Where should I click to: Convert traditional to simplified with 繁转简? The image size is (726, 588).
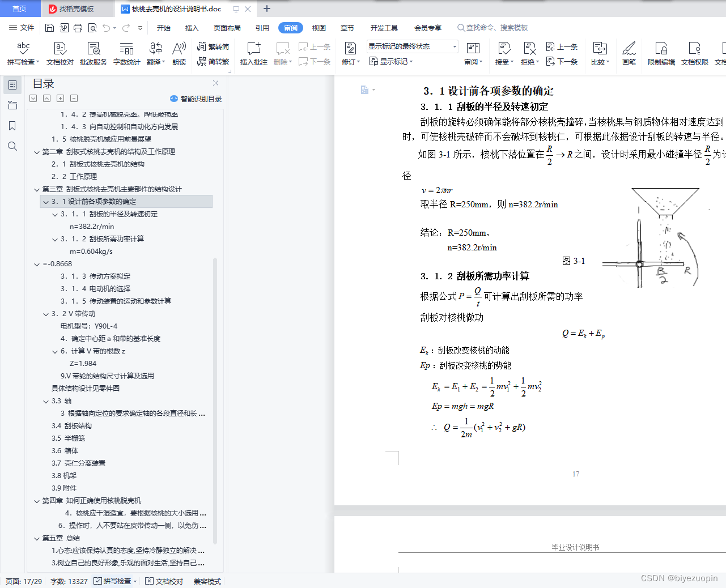pyautogui.click(x=213, y=47)
